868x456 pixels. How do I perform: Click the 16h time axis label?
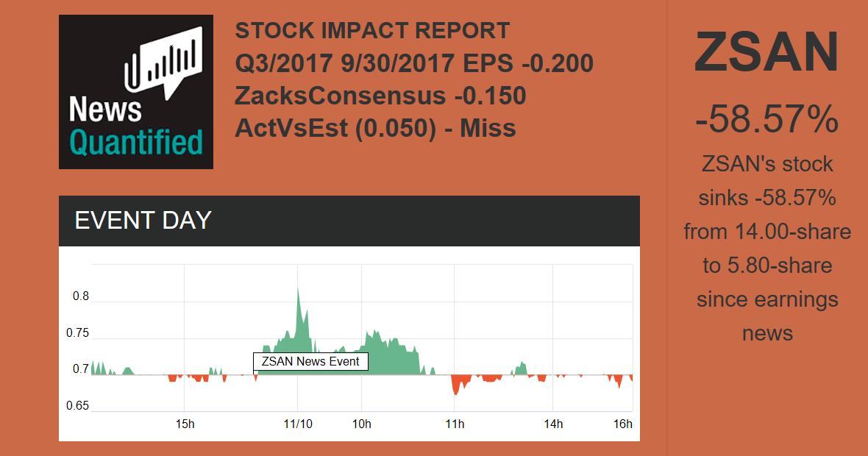[x=622, y=424]
